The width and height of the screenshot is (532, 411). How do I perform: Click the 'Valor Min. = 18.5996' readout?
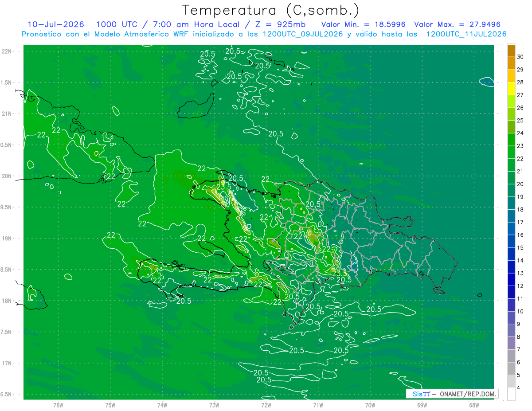[363, 24]
